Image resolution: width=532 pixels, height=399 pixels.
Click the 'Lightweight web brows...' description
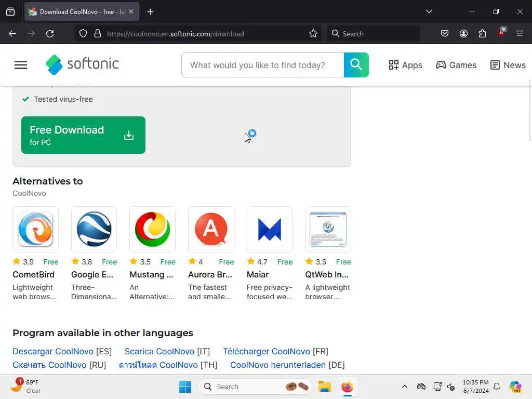pyautogui.click(x=34, y=292)
